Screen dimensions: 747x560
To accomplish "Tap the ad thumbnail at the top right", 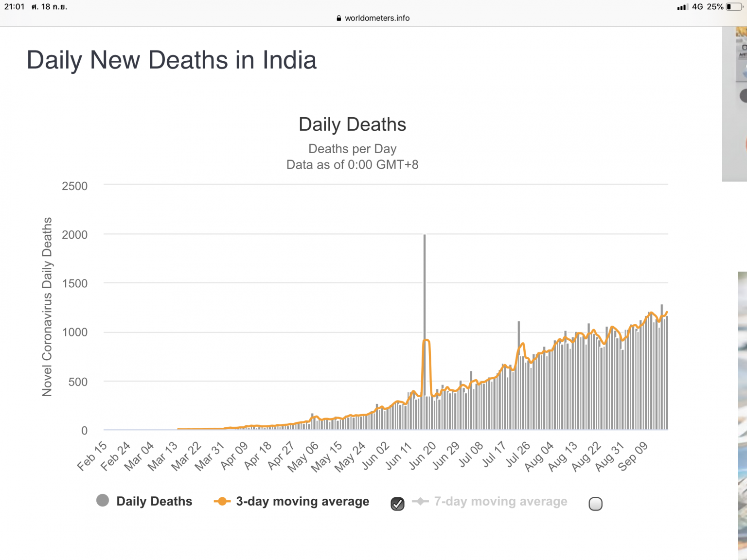I will coord(734,104).
